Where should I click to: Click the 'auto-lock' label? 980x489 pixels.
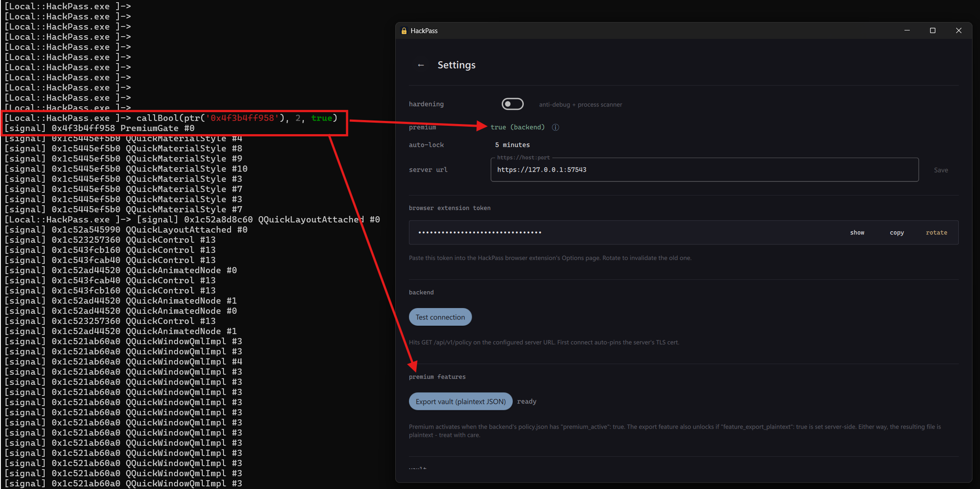[x=426, y=145]
